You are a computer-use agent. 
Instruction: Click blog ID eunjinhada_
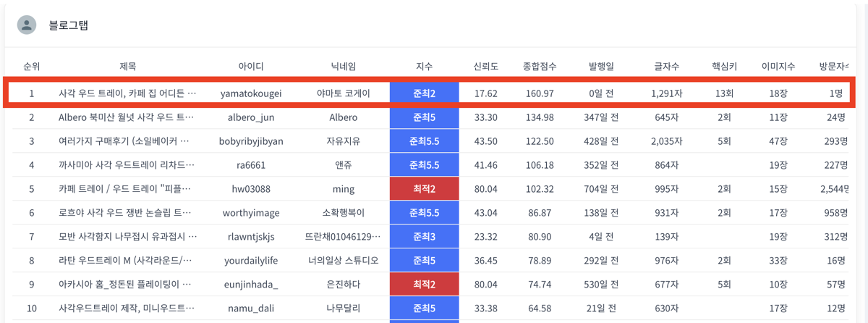coord(251,285)
